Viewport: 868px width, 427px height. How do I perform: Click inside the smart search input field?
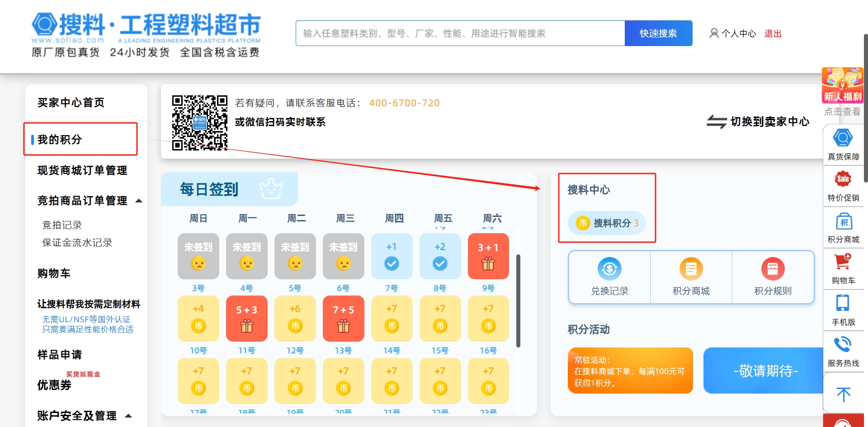452,33
